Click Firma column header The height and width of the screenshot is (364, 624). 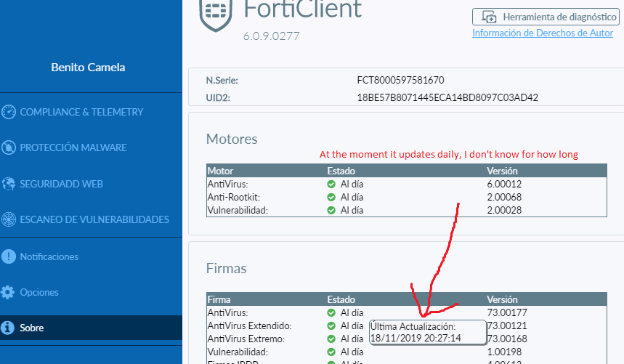click(219, 299)
